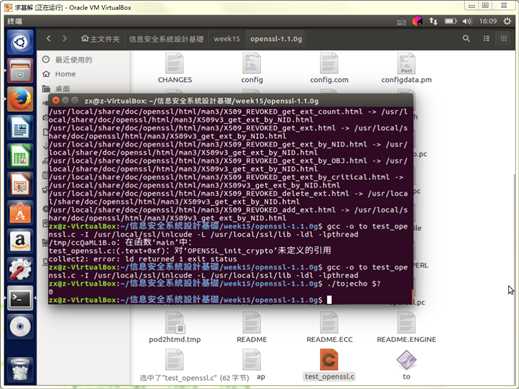Open Ubuntu Dash search in launcher
The height and width of the screenshot is (389, 519).
[x=20, y=42]
